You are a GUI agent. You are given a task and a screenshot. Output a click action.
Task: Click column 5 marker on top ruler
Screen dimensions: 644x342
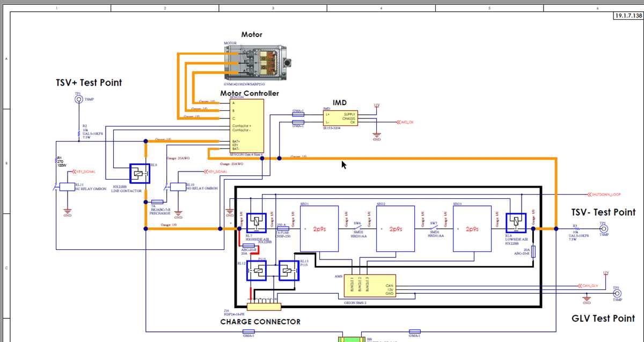489,8
